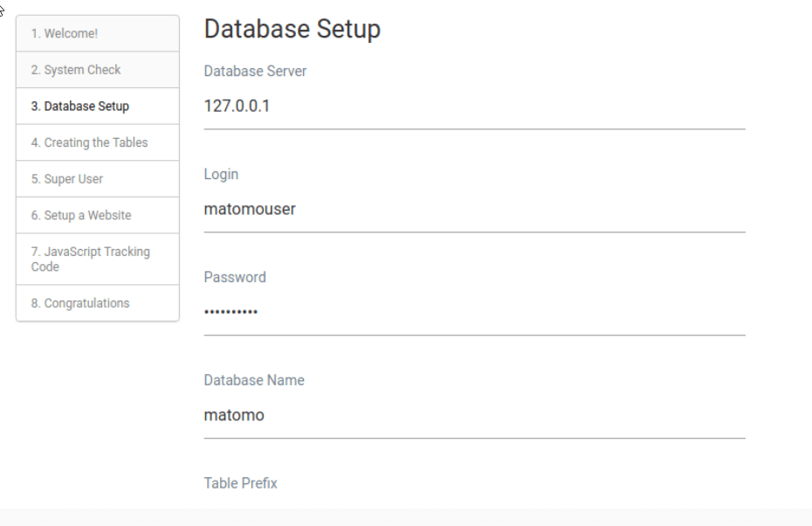Click into the Login field with matomouser
Viewport: 812px width, 526px height.
pos(474,210)
